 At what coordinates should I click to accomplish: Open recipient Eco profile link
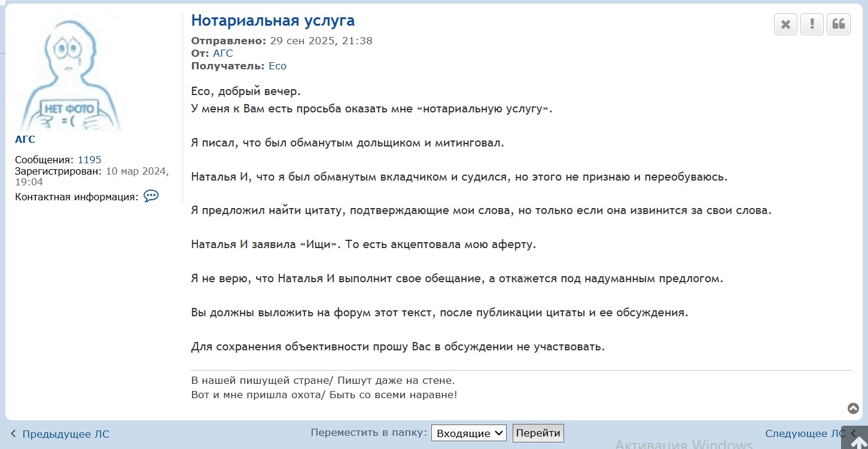(x=278, y=66)
